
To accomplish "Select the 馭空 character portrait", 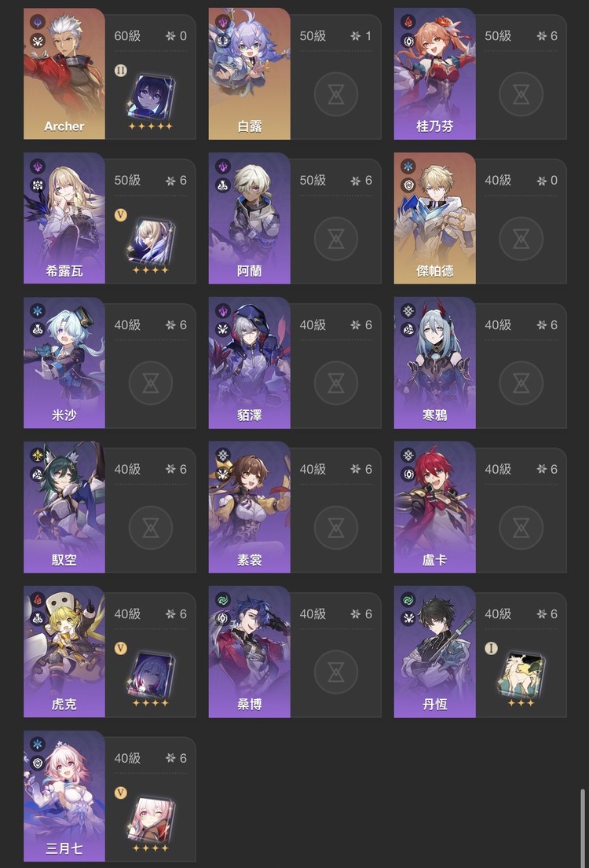I will (64, 507).
